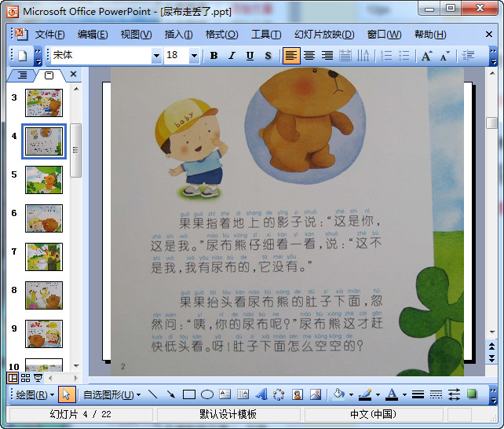Select slide 5 thumbnail
Image resolution: width=504 pixels, height=429 pixels.
coord(44,180)
